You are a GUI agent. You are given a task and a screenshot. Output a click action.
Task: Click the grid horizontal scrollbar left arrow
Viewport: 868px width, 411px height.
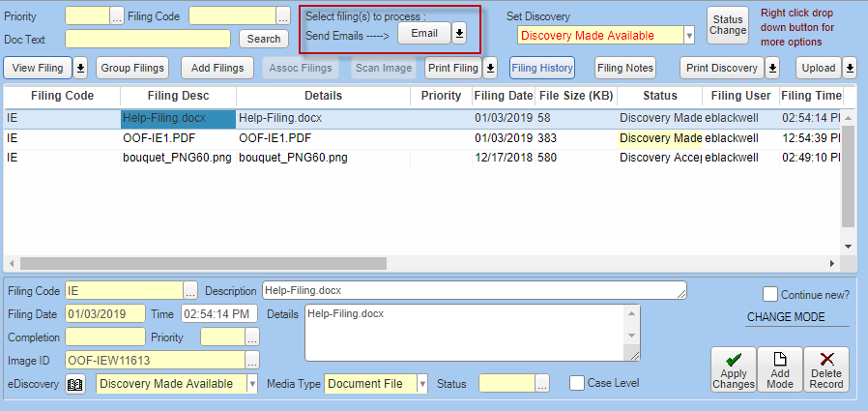click(x=10, y=263)
